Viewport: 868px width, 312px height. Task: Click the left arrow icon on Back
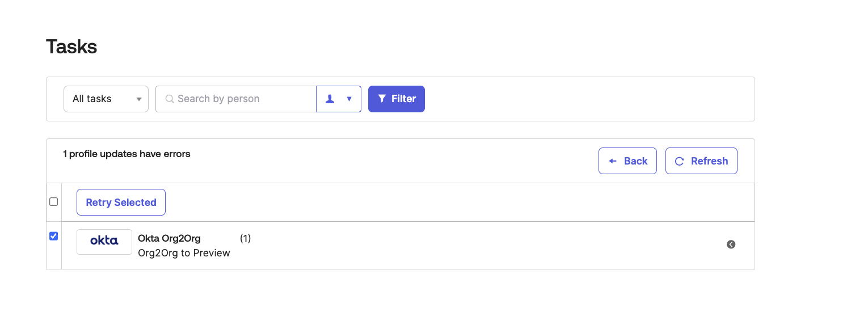pos(613,161)
